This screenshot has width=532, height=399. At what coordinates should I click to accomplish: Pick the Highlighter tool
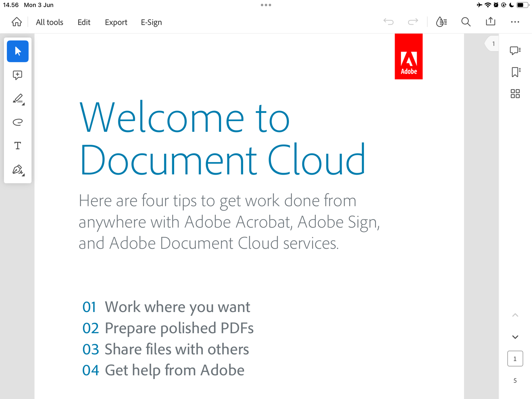pyautogui.click(x=17, y=99)
